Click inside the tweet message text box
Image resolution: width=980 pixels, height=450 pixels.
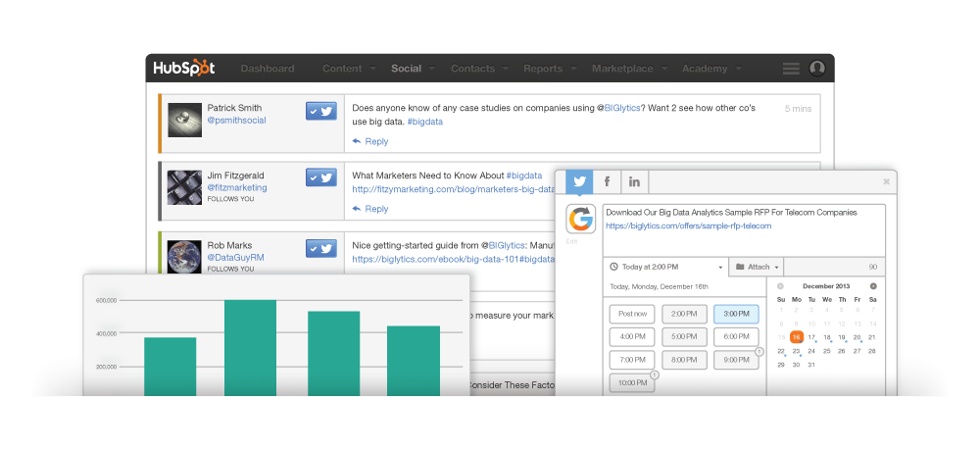(x=744, y=229)
